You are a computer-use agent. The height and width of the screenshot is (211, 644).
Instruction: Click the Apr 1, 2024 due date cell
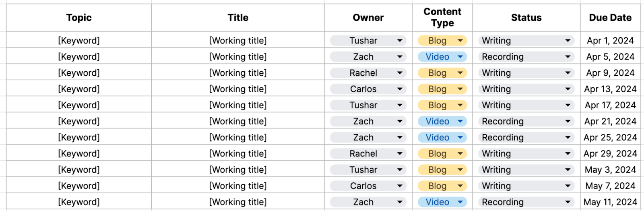(x=610, y=41)
